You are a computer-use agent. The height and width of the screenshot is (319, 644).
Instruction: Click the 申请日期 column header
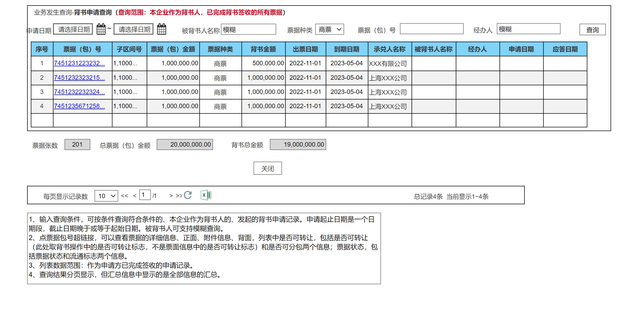point(522,49)
